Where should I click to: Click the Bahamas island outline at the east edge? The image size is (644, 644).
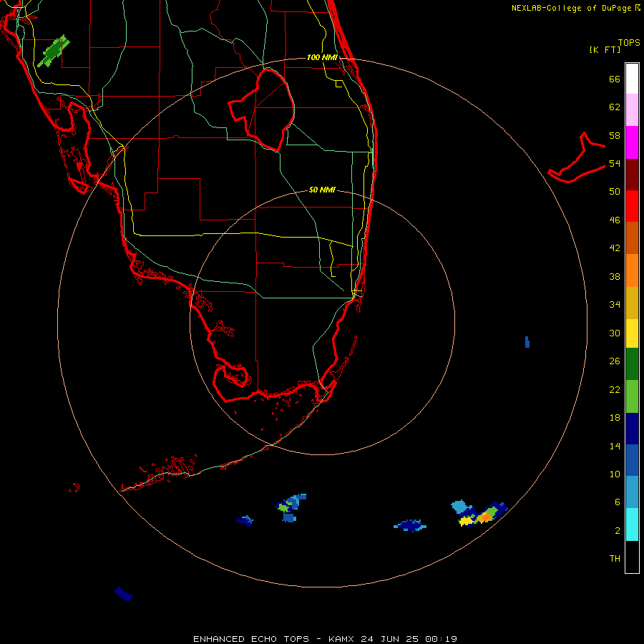coord(577,158)
